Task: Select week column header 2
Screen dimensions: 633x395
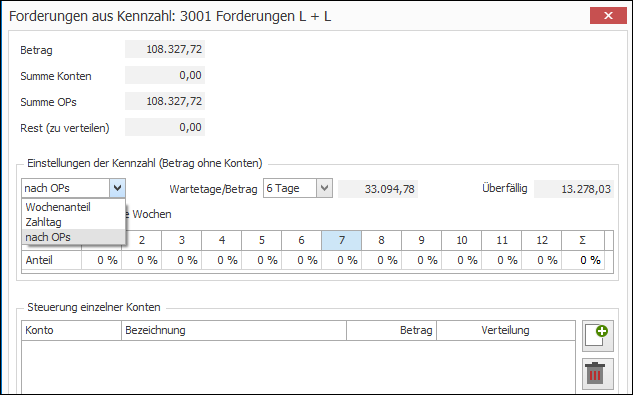Action: pos(141,240)
